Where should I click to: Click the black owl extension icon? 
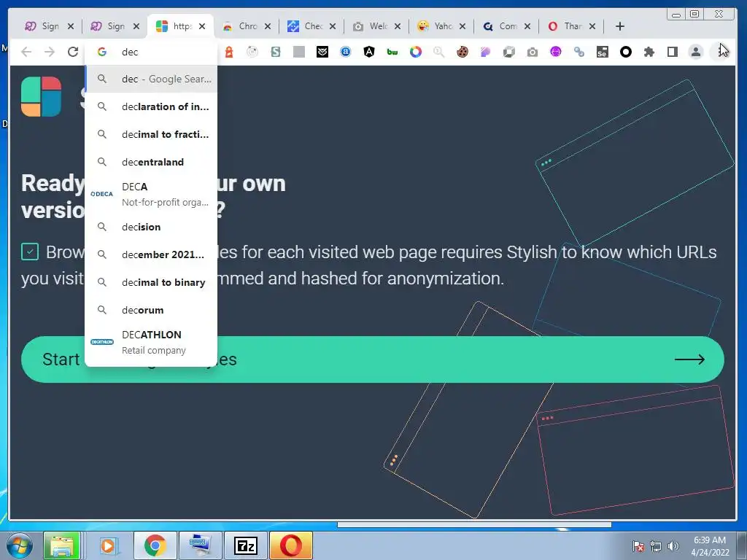[322, 52]
